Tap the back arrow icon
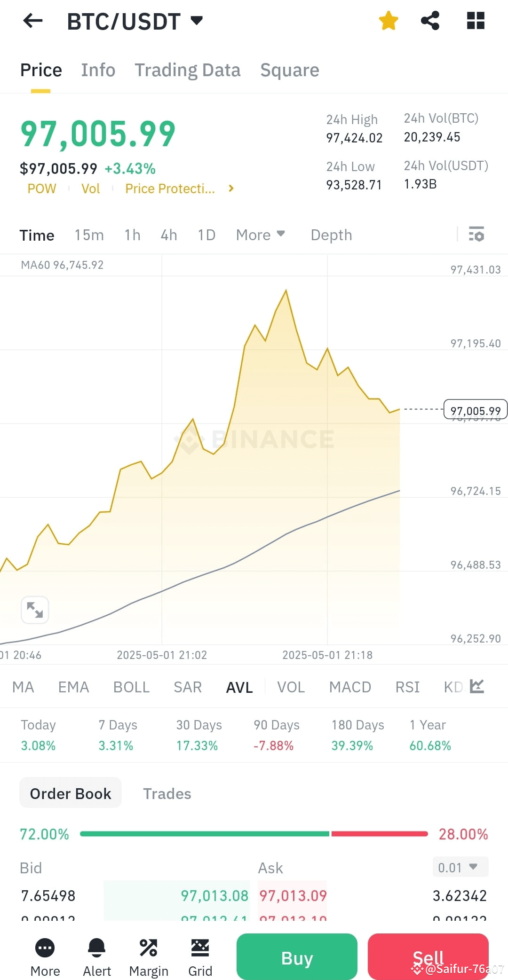The height and width of the screenshot is (980, 508). pyautogui.click(x=33, y=21)
